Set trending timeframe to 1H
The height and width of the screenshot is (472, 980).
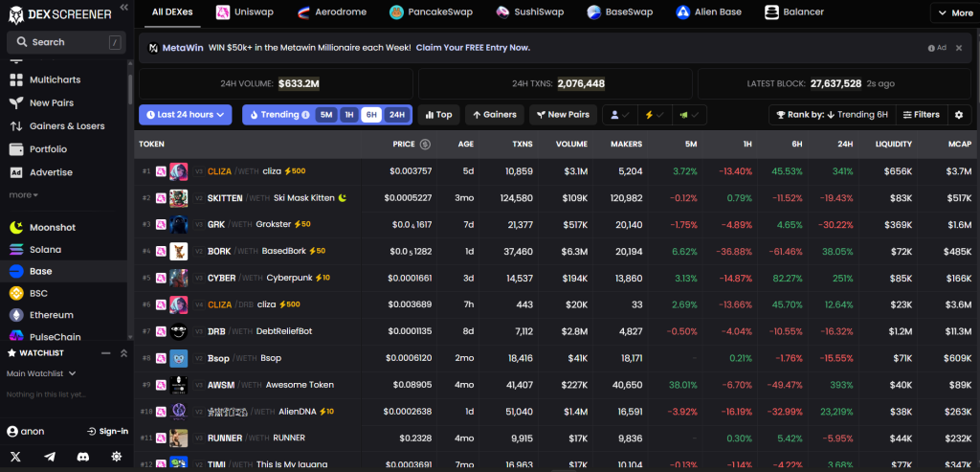click(349, 115)
